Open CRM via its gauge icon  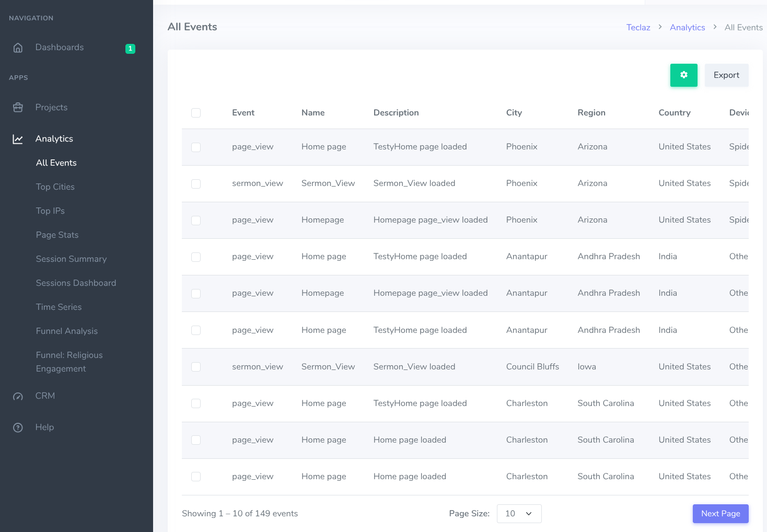(18, 396)
